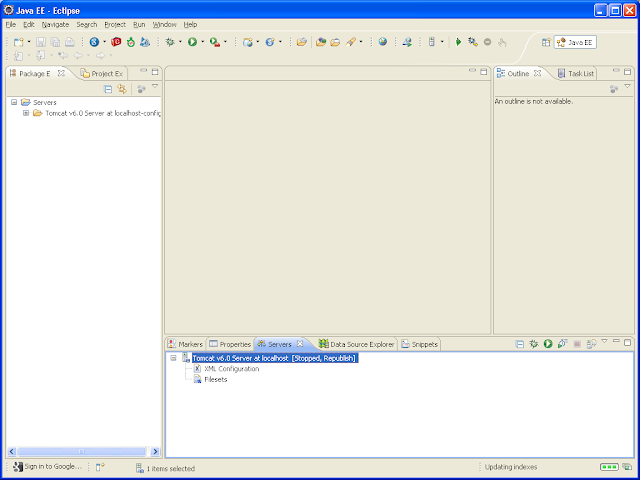Click the New Dynamic Web Project icon
The width and height of the screenshot is (640, 480).
(248, 42)
